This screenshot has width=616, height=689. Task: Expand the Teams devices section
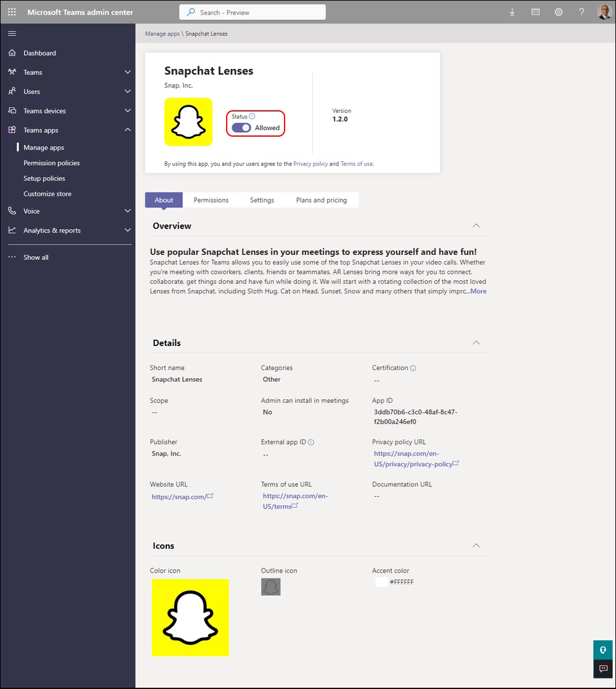[128, 111]
